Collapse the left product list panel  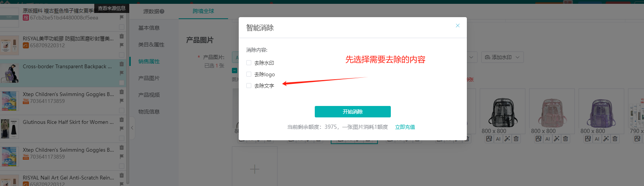pyautogui.click(x=132, y=128)
